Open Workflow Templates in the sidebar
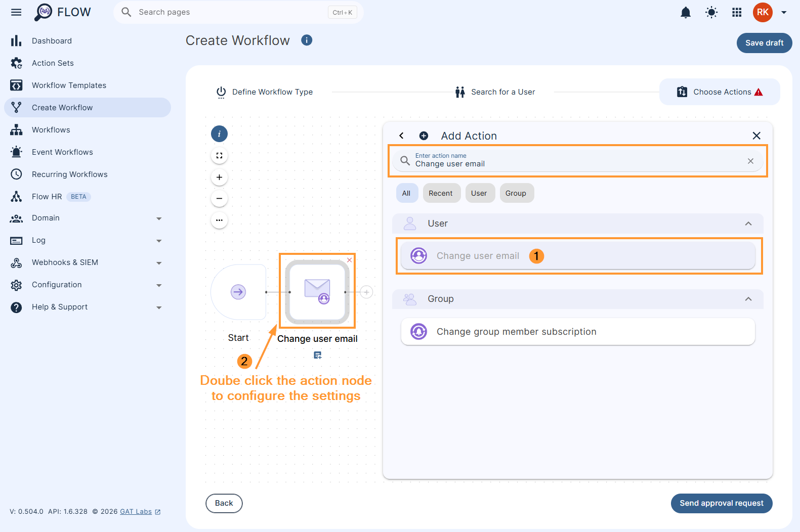Image resolution: width=800 pixels, height=532 pixels. pos(88,85)
